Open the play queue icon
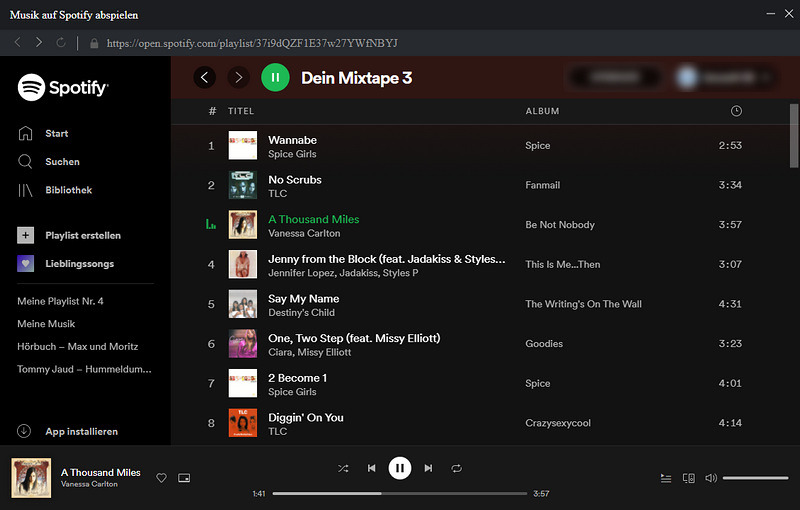This screenshot has width=800, height=510. (x=666, y=478)
